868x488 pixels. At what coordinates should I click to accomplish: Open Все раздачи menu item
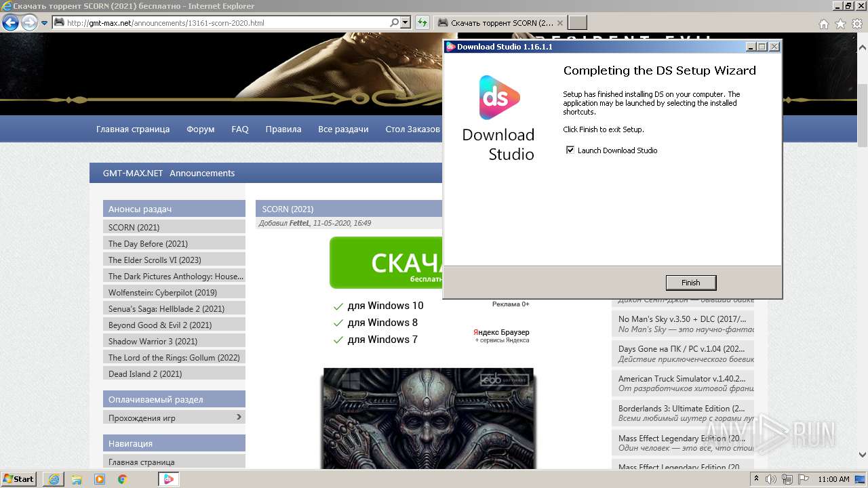click(x=343, y=129)
